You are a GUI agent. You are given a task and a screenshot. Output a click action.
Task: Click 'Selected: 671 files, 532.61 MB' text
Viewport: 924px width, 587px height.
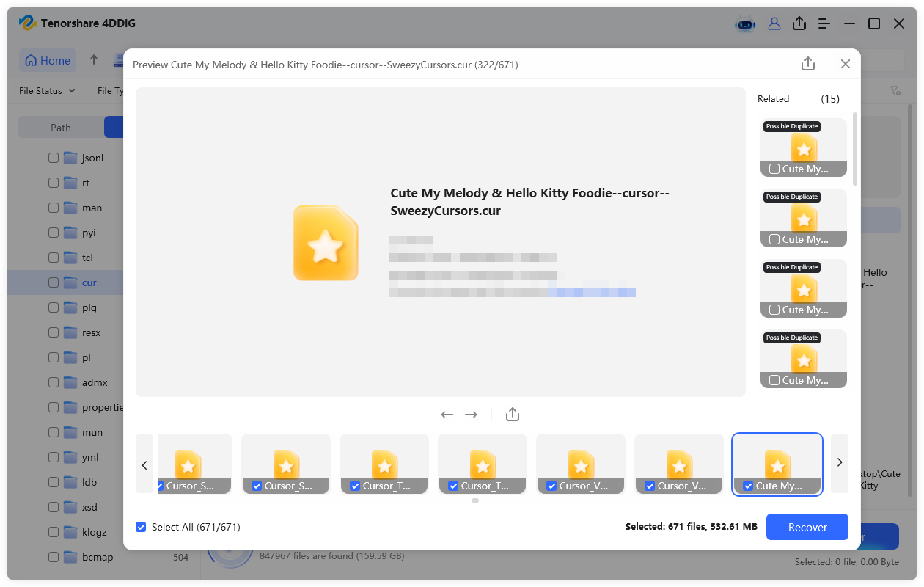tap(692, 527)
